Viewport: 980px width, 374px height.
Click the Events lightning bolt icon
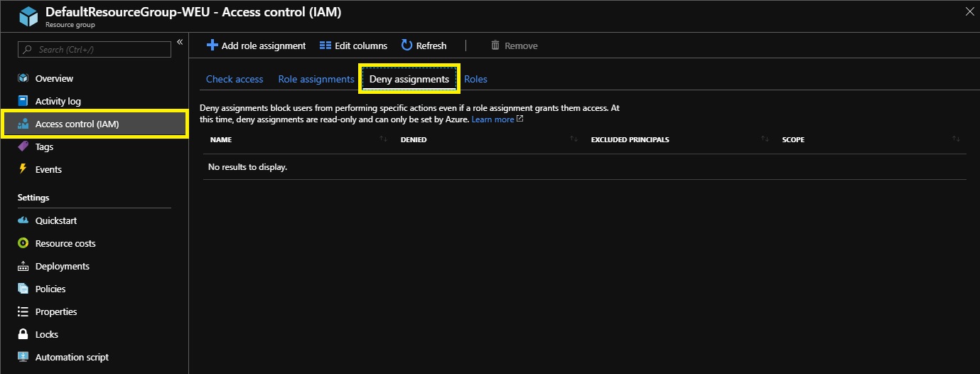coord(23,169)
